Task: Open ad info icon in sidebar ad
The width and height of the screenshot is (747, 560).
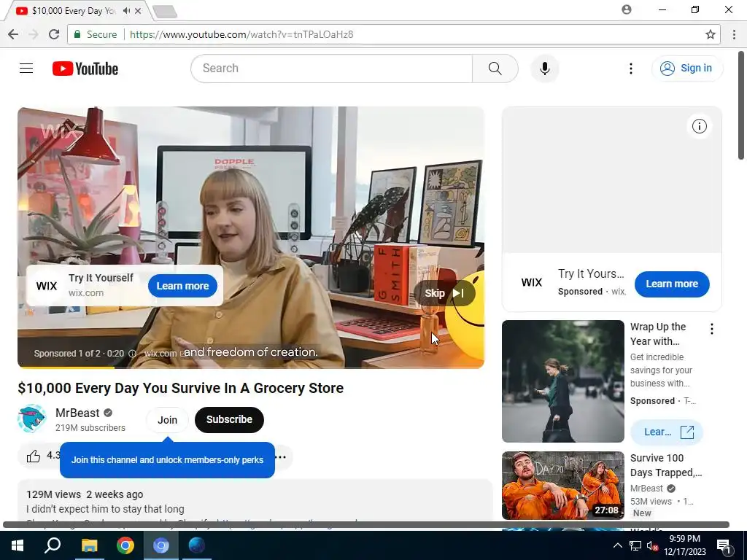Action: click(700, 126)
